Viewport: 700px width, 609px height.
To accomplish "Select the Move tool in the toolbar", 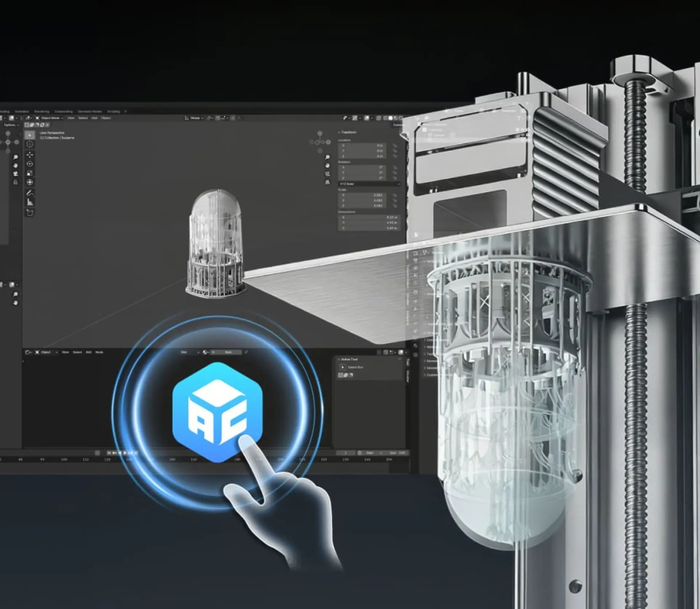I will coord(30,155).
